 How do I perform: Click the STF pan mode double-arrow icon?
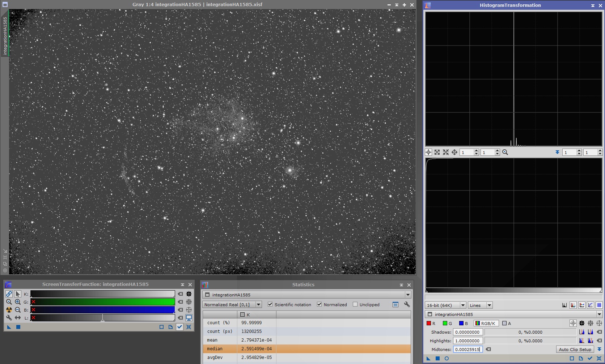pos(18,318)
